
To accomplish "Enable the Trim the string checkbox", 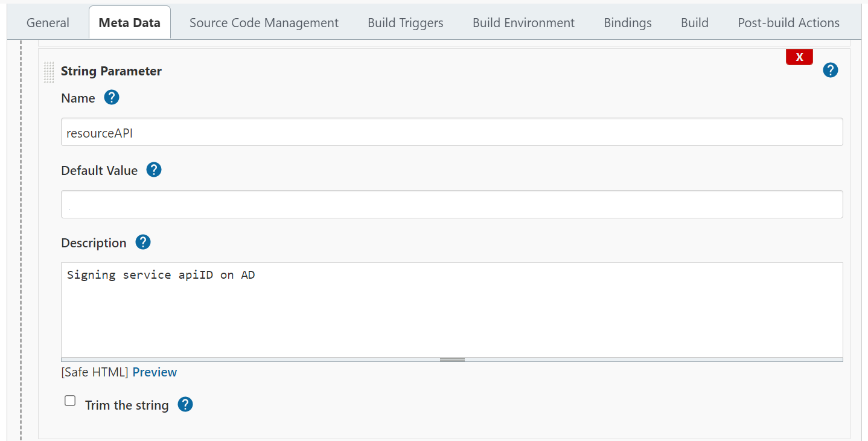I will tap(70, 401).
